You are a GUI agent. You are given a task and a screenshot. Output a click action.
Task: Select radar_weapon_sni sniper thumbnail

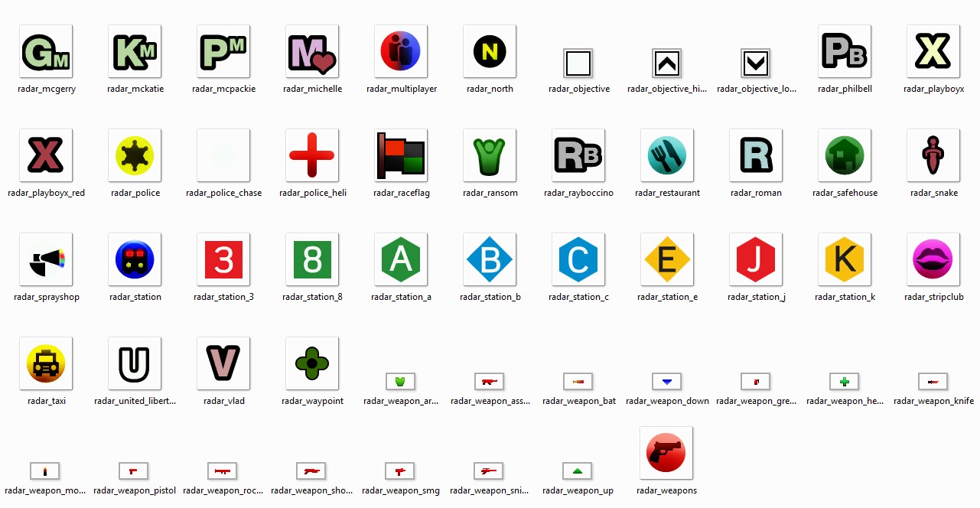tap(489, 471)
